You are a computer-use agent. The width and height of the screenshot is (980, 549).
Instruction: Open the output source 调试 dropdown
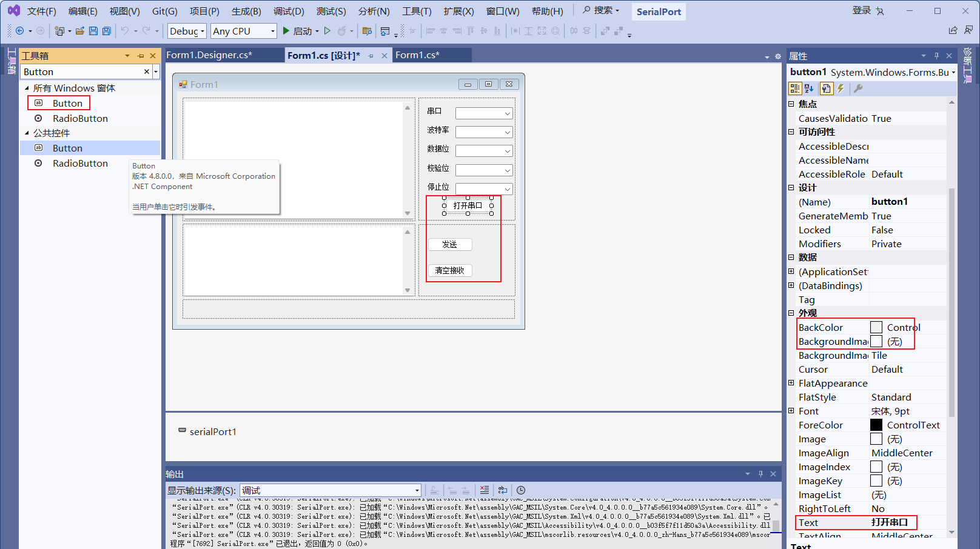click(x=331, y=490)
